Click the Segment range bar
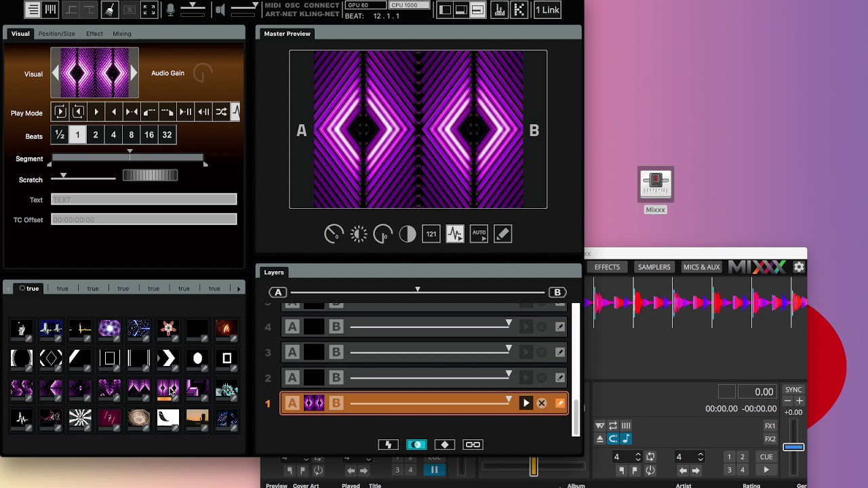868x488 pixels. pyautogui.click(x=127, y=158)
